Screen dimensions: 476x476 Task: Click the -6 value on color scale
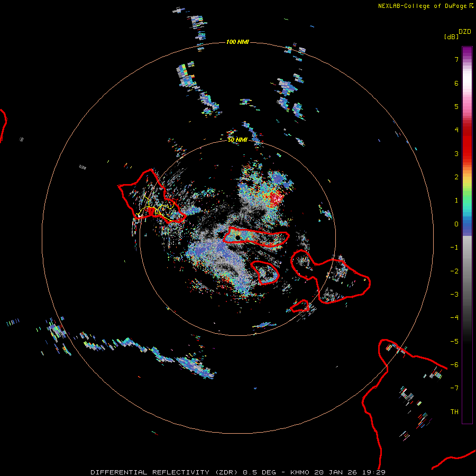coord(454,365)
